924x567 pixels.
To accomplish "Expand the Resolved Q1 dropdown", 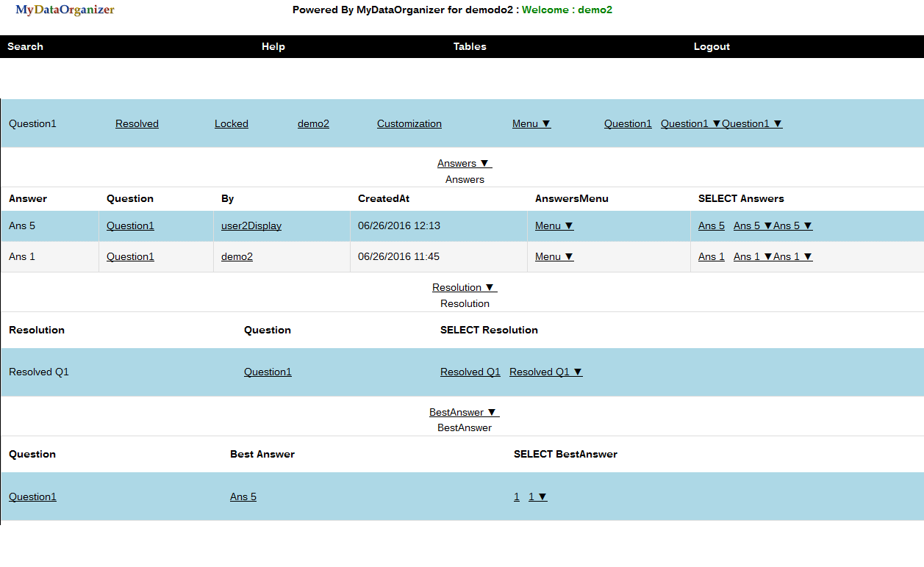I will (545, 372).
